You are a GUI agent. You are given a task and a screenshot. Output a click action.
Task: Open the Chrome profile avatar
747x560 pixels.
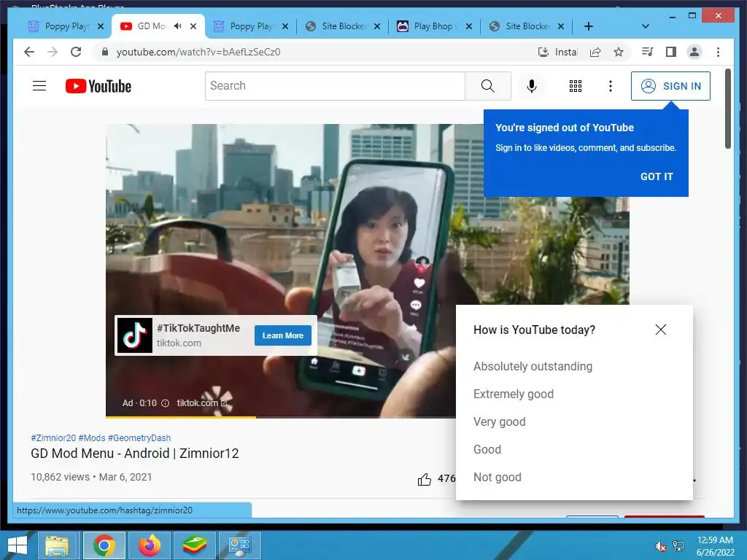(x=694, y=52)
